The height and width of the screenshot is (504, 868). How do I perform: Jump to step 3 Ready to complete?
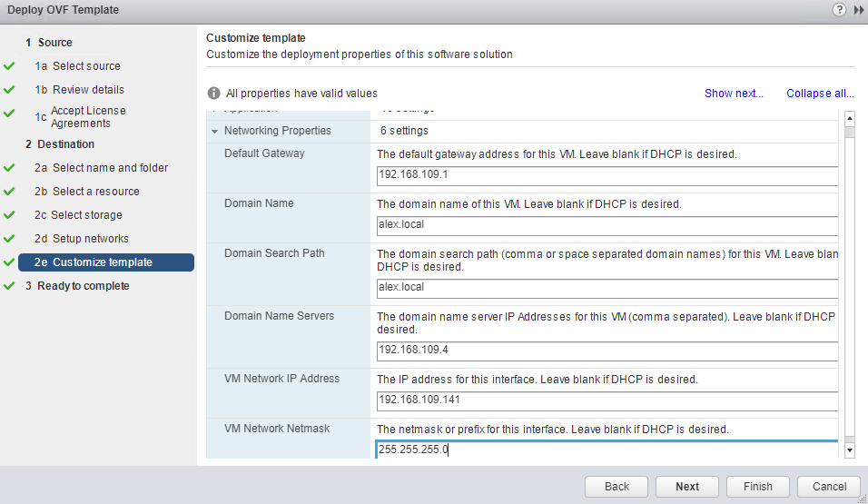[x=83, y=286]
